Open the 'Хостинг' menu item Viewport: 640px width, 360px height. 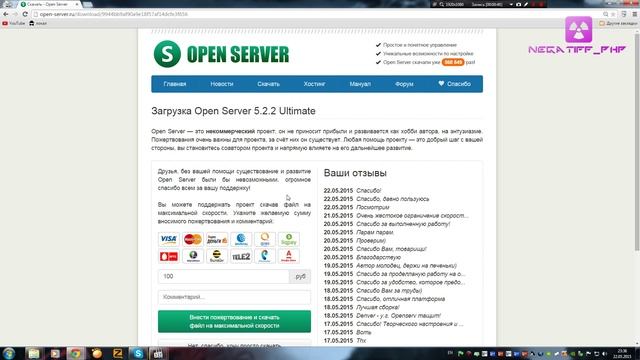[314, 84]
